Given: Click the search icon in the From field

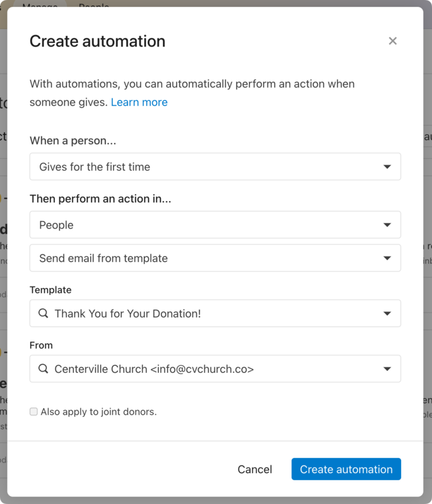Looking at the screenshot, I should 44,369.
